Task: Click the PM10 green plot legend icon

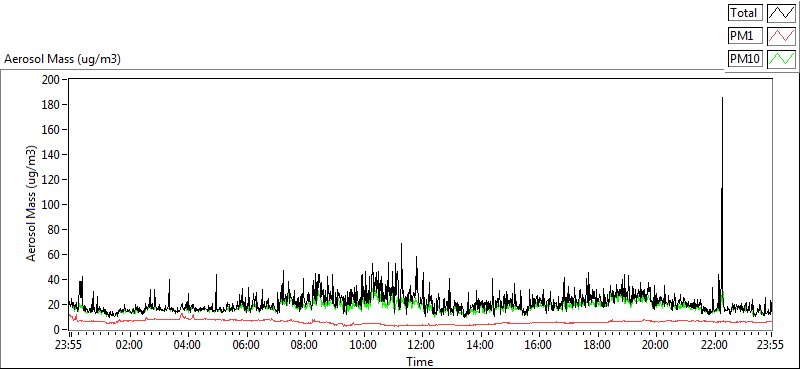Action: click(782, 59)
